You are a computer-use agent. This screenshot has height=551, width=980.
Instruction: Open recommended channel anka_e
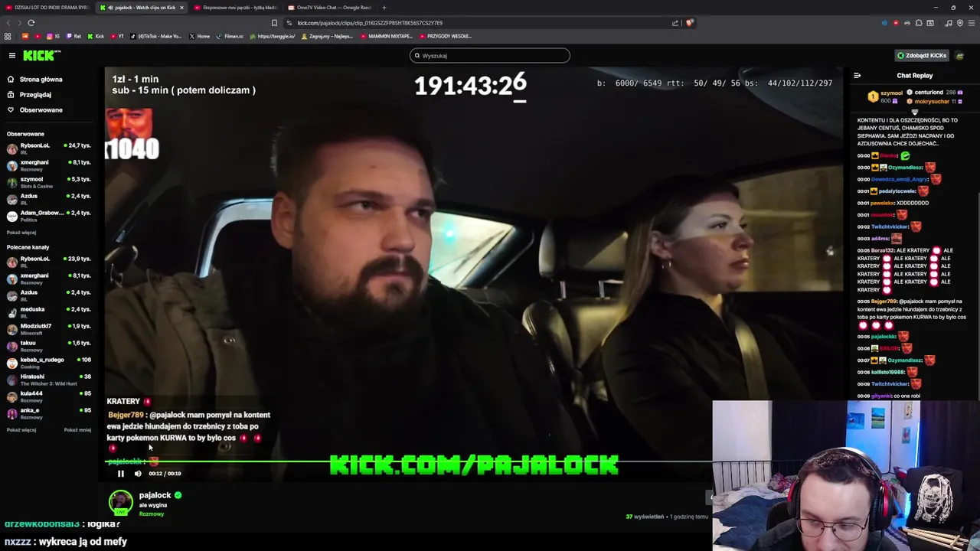(x=49, y=413)
